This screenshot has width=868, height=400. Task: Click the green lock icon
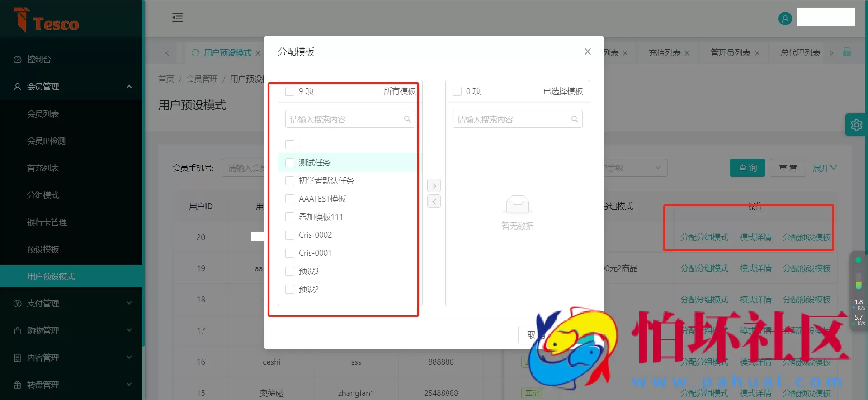pyautogui.click(x=847, y=52)
